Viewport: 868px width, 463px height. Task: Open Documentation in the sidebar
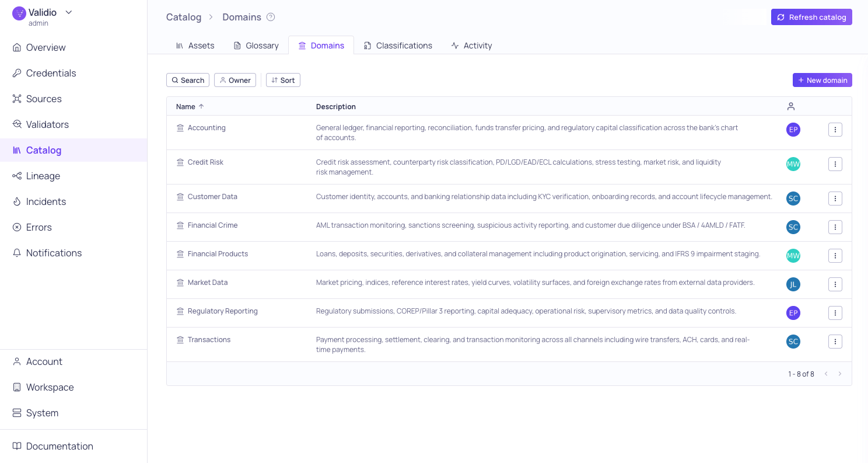pyautogui.click(x=73, y=446)
